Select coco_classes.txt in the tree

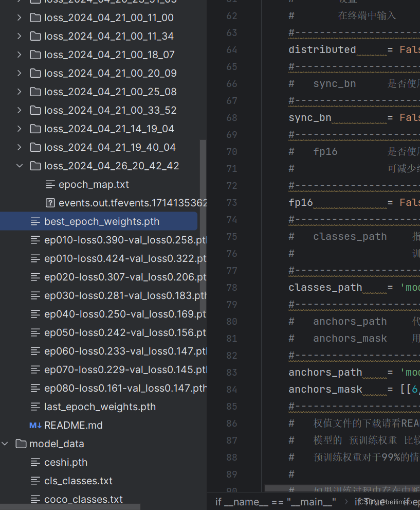(x=83, y=499)
